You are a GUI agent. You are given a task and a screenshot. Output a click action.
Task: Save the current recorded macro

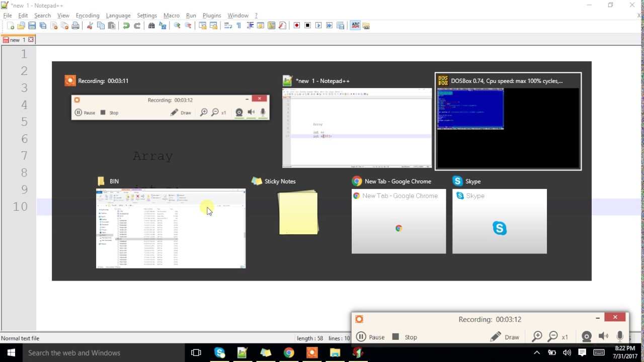pos(341,26)
